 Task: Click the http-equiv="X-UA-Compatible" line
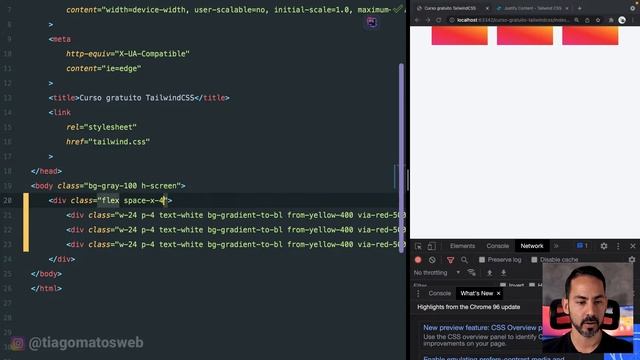click(128, 54)
